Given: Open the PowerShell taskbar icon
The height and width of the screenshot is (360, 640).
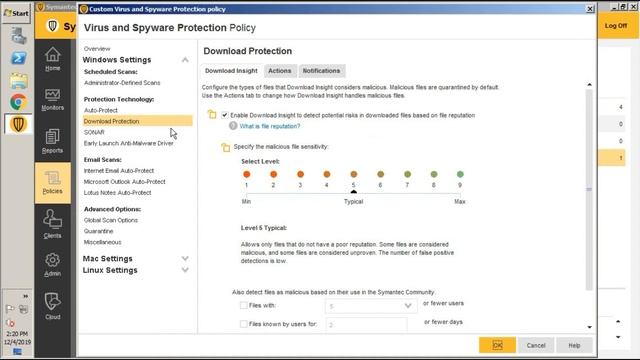Looking at the screenshot, I should click(18, 58).
